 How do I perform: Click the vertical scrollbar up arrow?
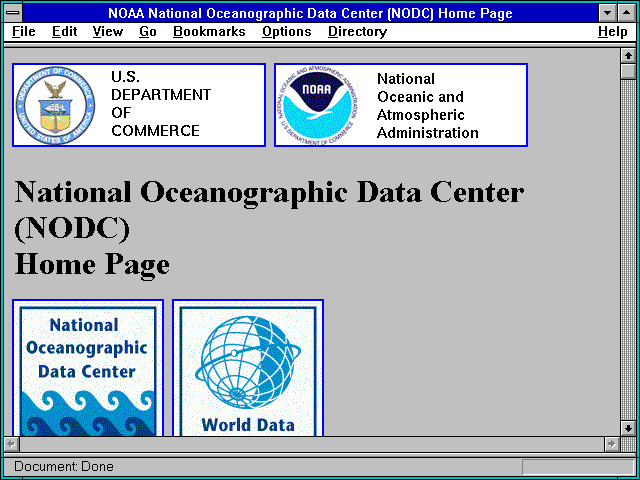[x=628, y=56]
